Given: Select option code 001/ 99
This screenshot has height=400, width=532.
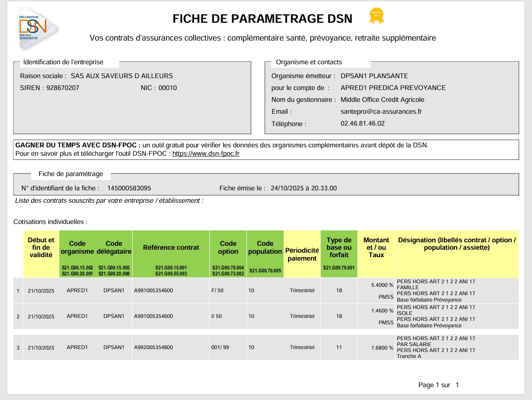Looking at the screenshot, I should pyautogui.click(x=220, y=348).
